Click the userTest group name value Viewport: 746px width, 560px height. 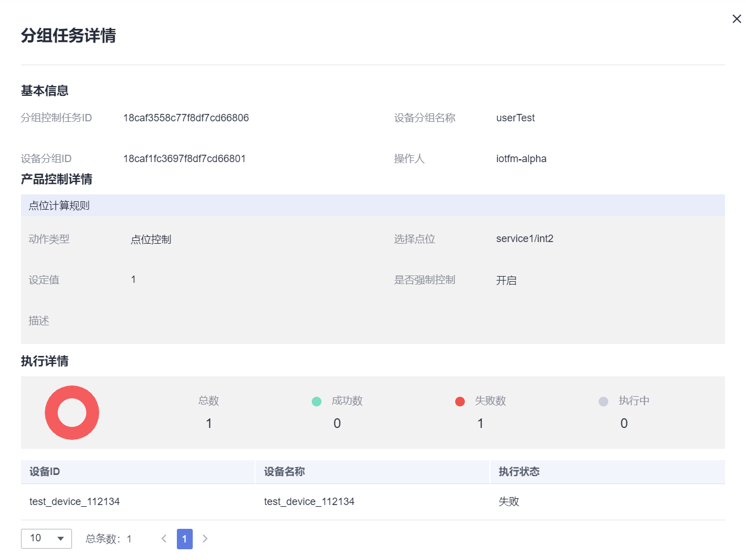pyautogui.click(x=515, y=118)
